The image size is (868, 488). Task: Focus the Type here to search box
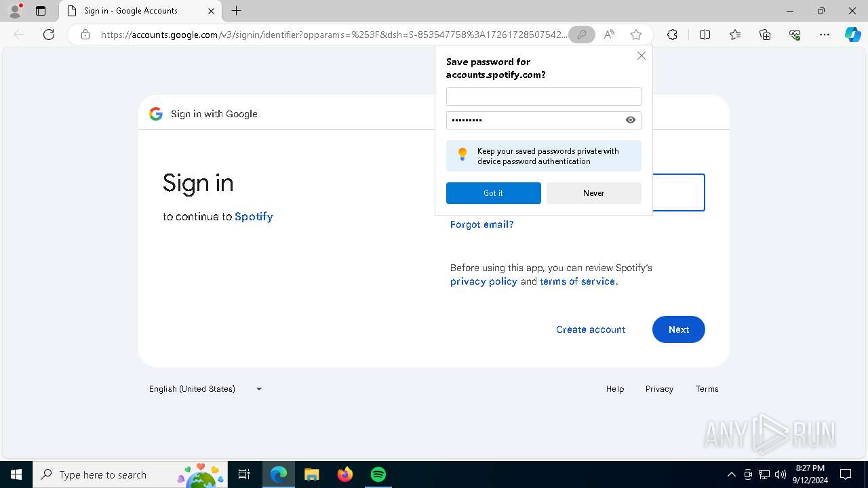pyautogui.click(x=130, y=474)
